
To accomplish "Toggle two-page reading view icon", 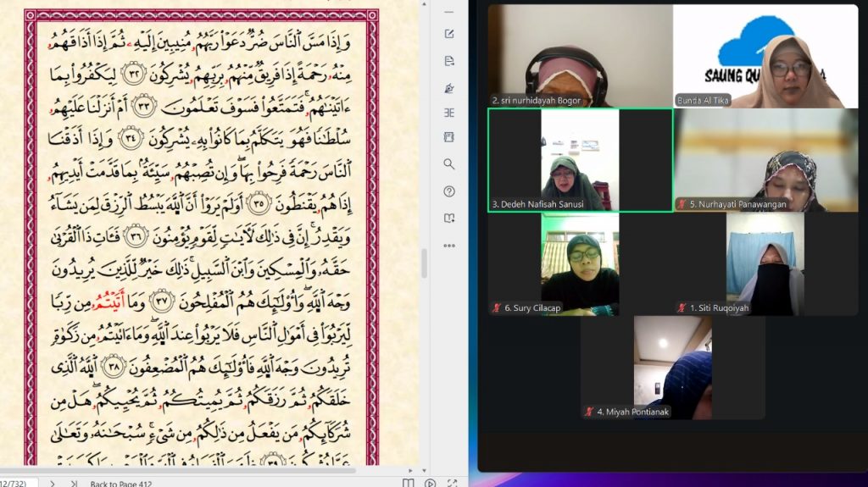I will pyautogui.click(x=409, y=483).
